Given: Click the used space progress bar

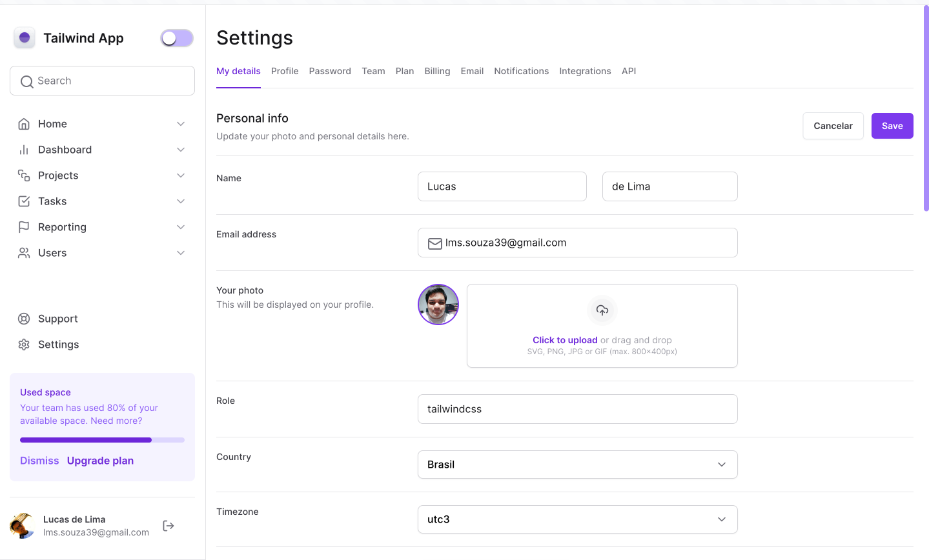Looking at the screenshot, I should pos(102,440).
